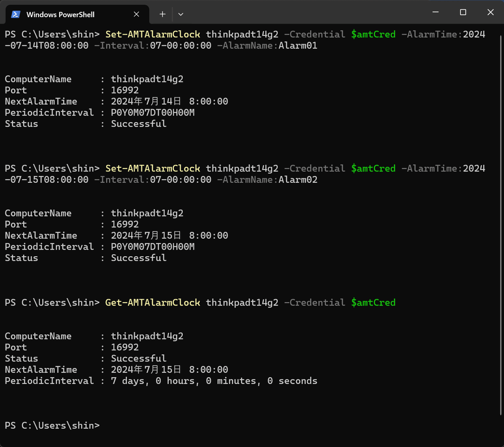Close the Windows PowerShell tab

pyautogui.click(x=136, y=14)
